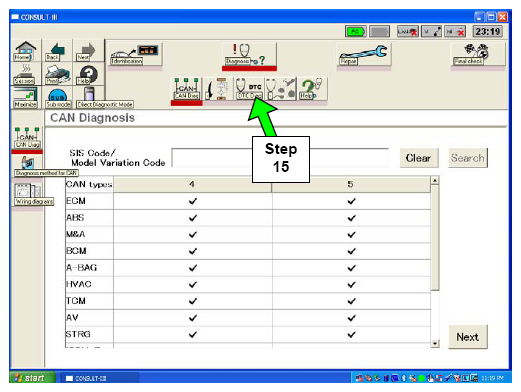Click the 23:19 time display
Viewport: 521px width, 392px height.
point(488,32)
